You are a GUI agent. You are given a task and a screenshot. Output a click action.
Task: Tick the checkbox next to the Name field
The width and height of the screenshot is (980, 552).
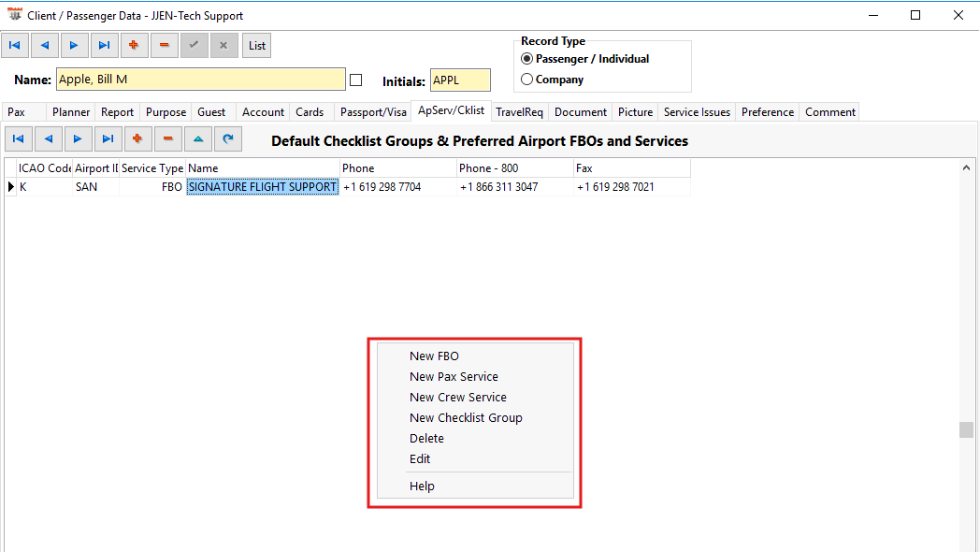pos(355,80)
